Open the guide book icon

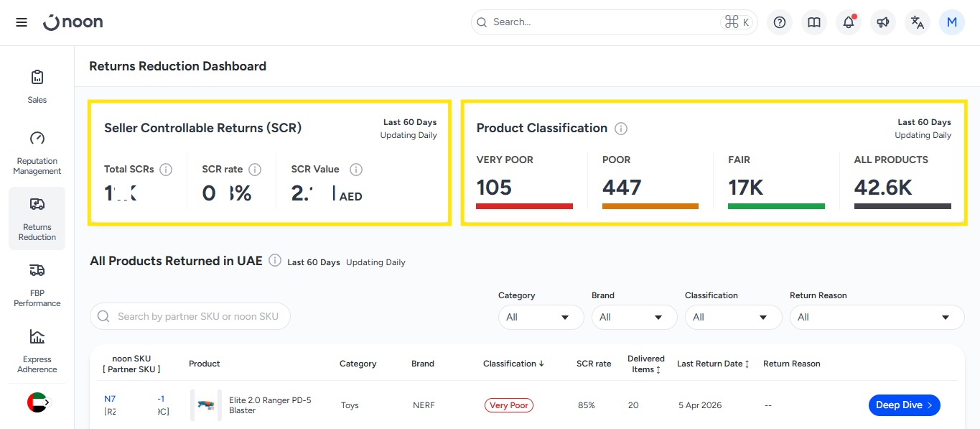(814, 22)
